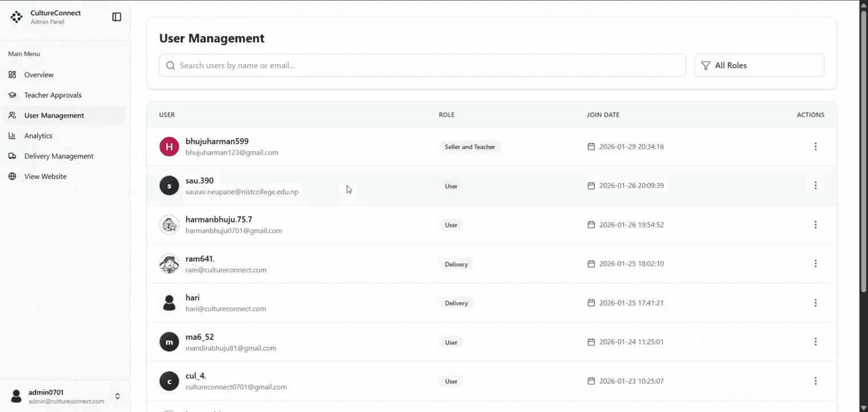Image resolution: width=868 pixels, height=412 pixels.
Task: Click email mandirabhuju81@gmail.com
Action: [x=231, y=348]
